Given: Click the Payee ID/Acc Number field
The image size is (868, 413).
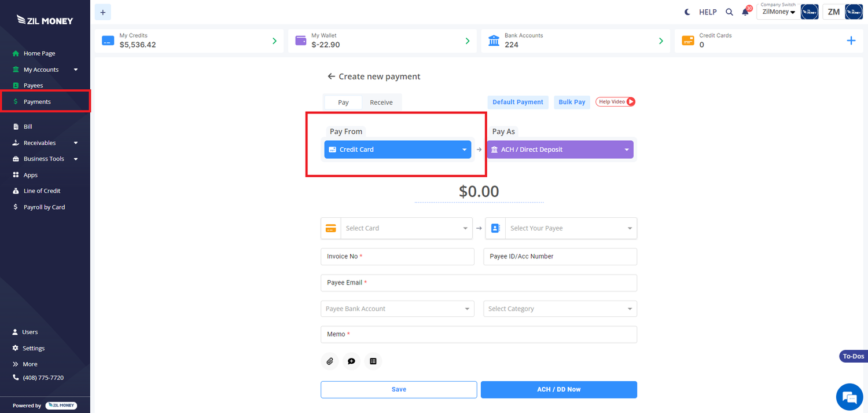Looking at the screenshot, I should pyautogui.click(x=560, y=257).
